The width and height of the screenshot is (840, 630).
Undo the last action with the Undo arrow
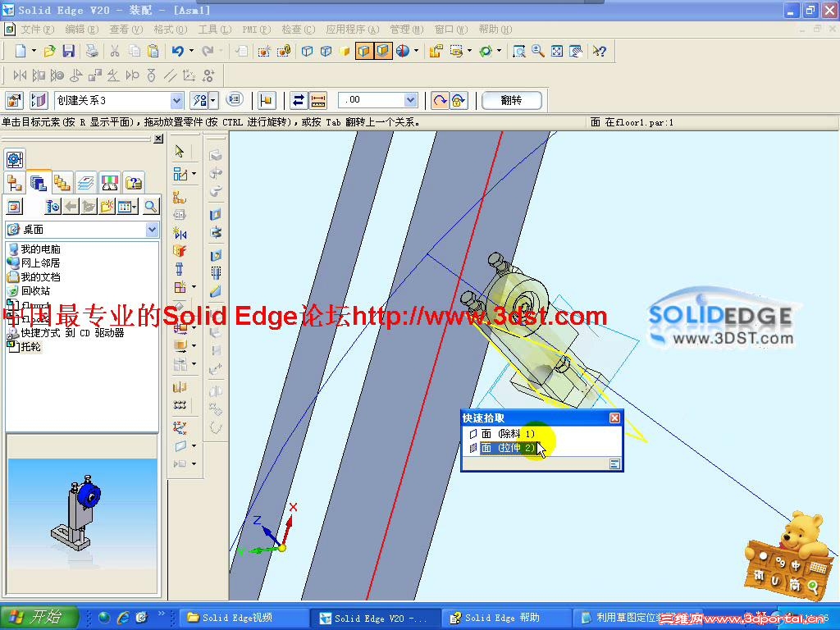point(177,51)
